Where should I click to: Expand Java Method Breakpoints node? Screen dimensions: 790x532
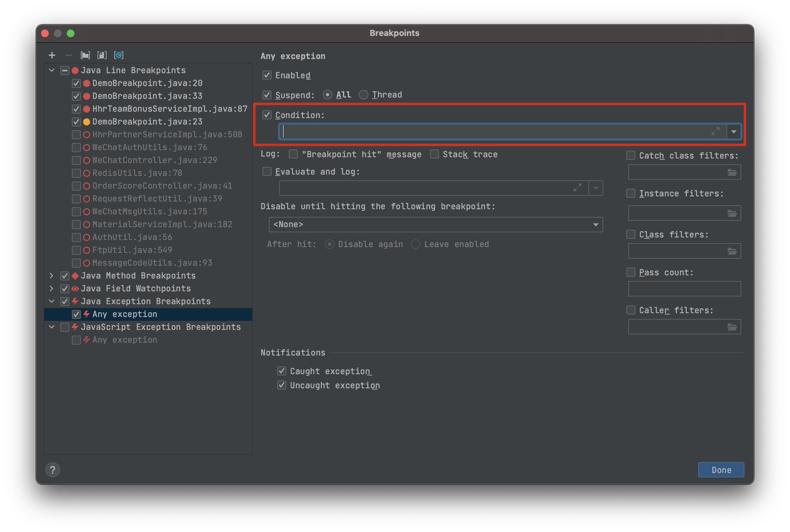tap(52, 276)
